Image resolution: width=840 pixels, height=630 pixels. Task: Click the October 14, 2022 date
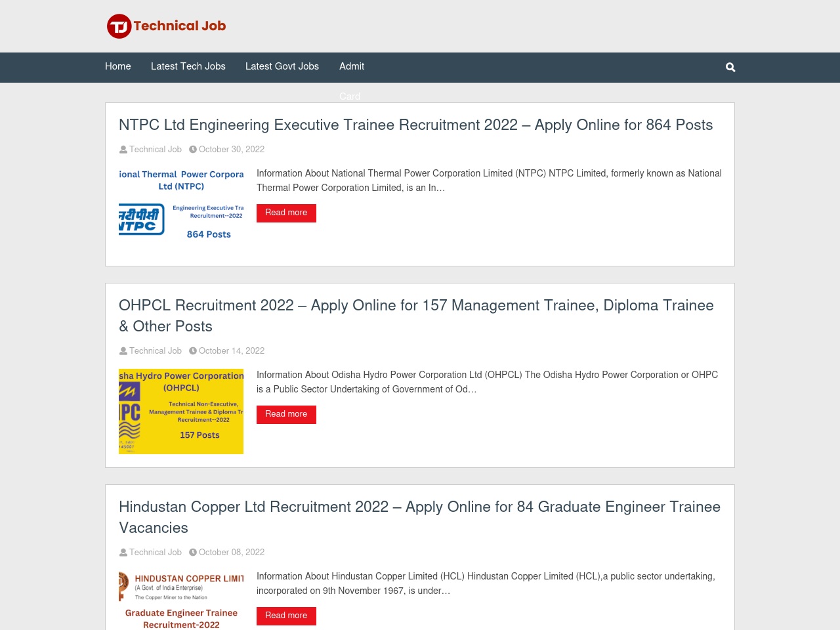point(232,351)
